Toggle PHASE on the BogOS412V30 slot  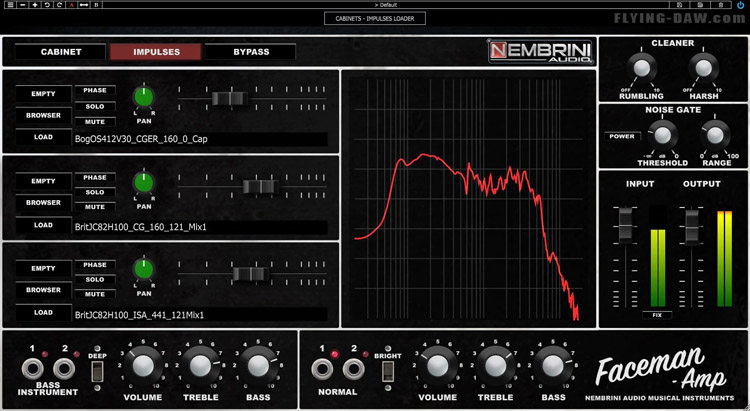[95, 90]
